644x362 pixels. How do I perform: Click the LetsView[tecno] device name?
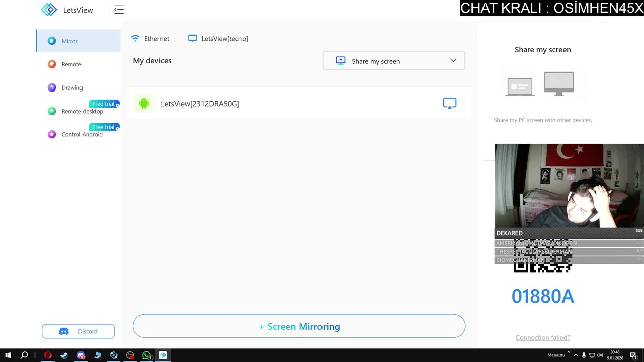click(x=224, y=39)
